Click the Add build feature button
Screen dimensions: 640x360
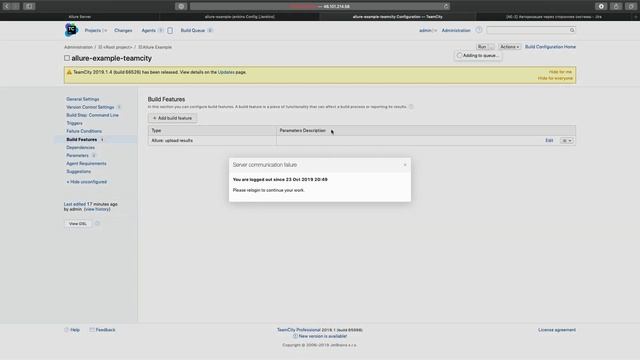pyautogui.click(x=172, y=118)
